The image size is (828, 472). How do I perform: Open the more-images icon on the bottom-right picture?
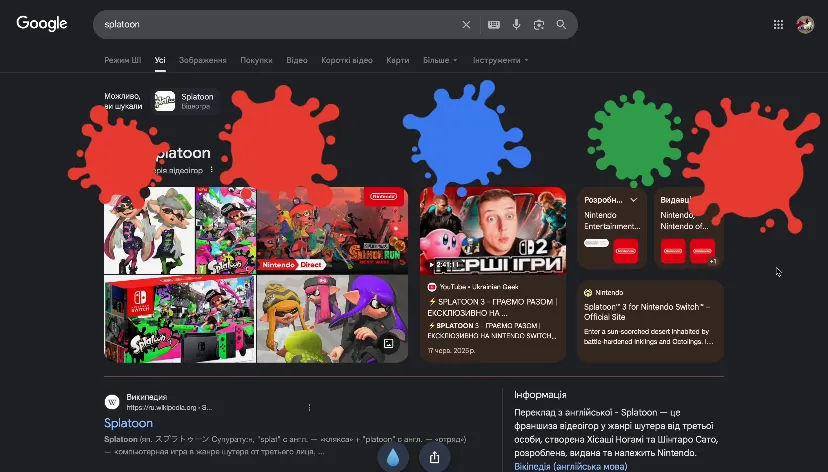click(x=388, y=344)
